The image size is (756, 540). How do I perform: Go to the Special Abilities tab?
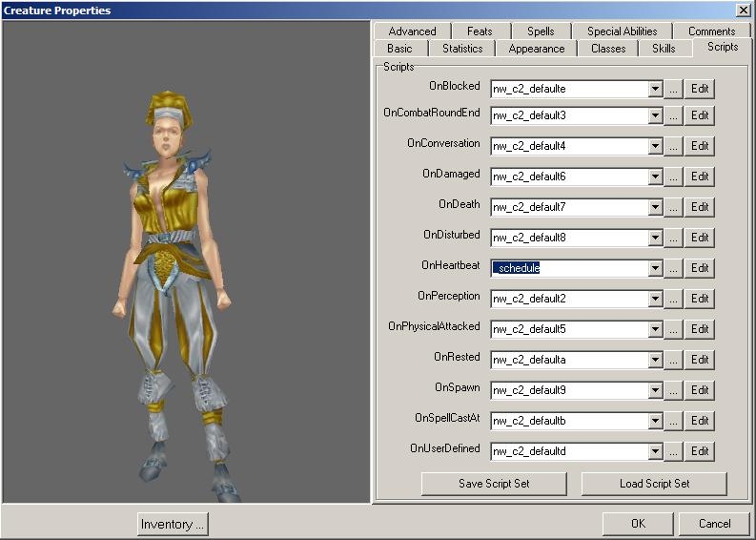point(622,31)
